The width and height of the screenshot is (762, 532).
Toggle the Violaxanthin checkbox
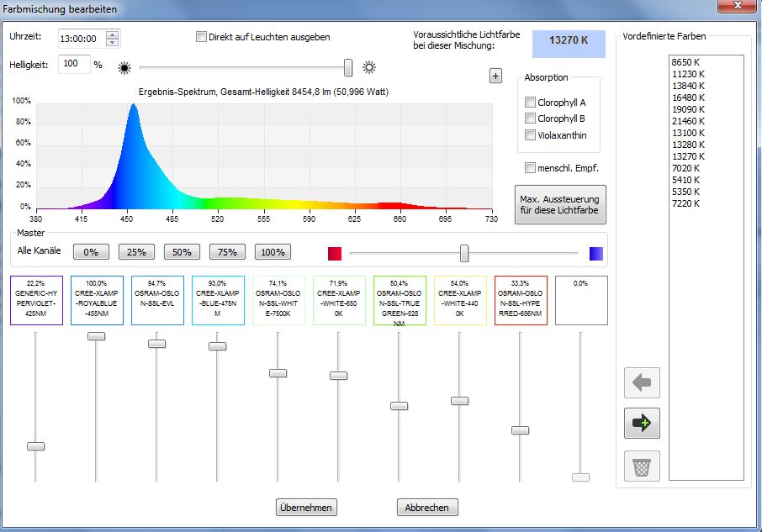click(x=530, y=135)
